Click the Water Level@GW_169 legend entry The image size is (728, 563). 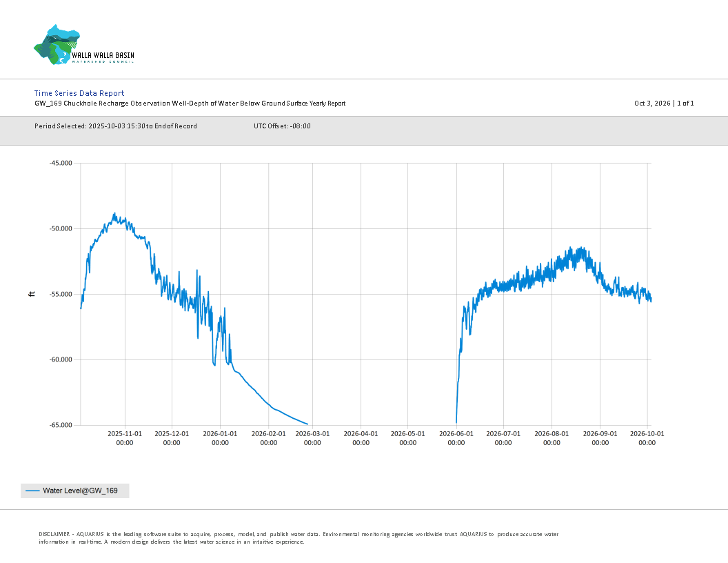(x=74, y=491)
